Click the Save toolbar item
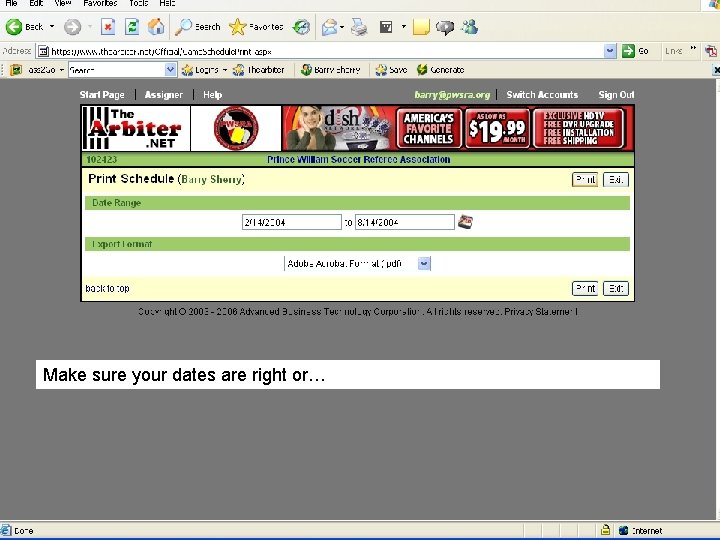The image size is (720, 540). (x=391, y=70)
